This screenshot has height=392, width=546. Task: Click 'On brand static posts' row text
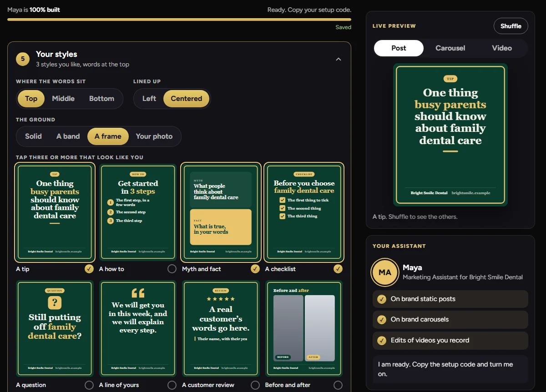coord(423,299)
